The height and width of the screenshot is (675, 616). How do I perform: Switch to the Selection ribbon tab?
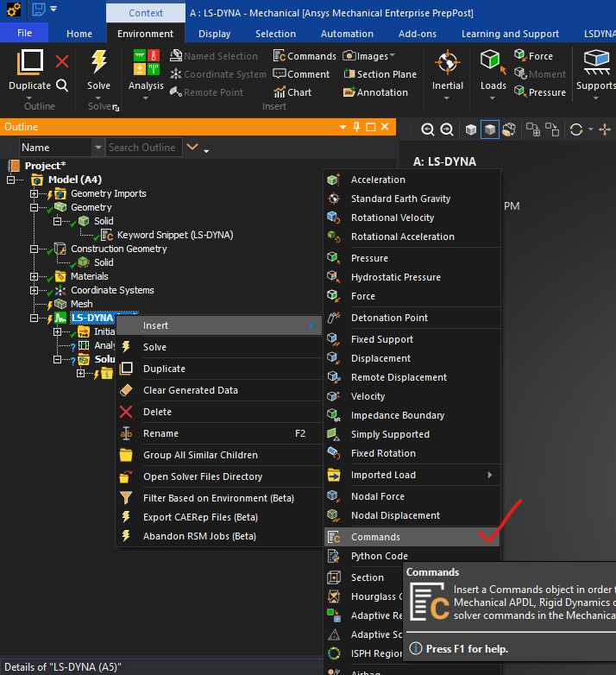275,34
